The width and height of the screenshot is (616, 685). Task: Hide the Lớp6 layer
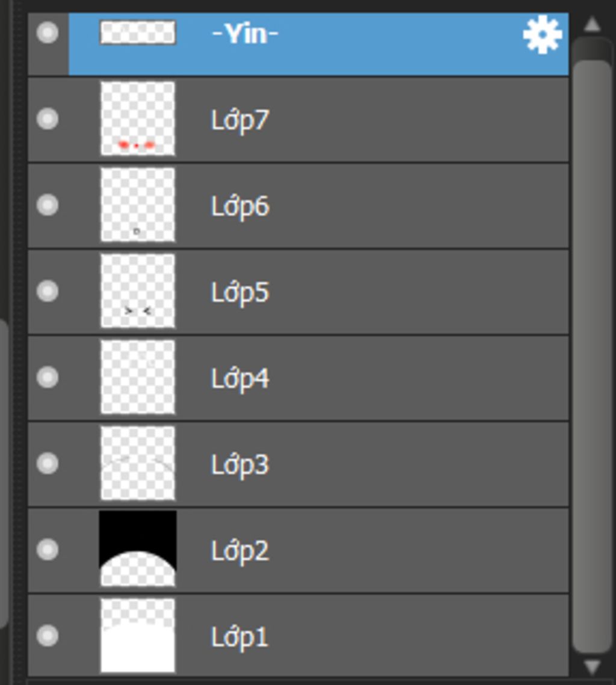point(48,205)
